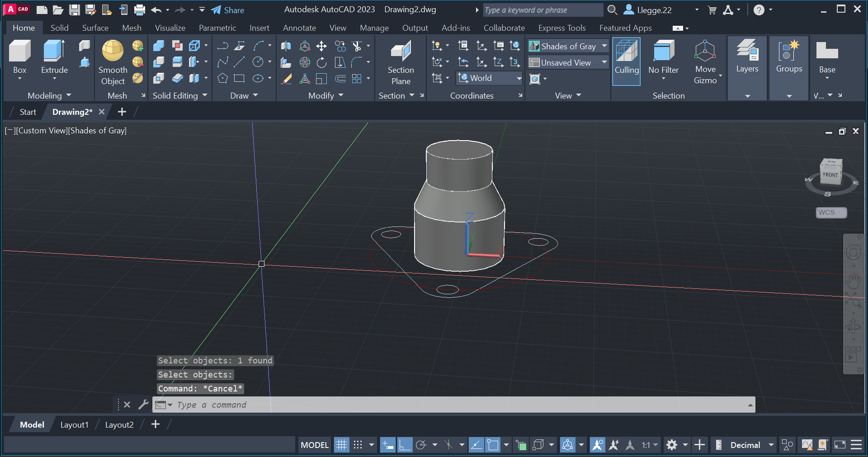Open the Annotate ribbon tab
Image resolution: width=868 pixels, height=457 pixels.
pos(299,28)
